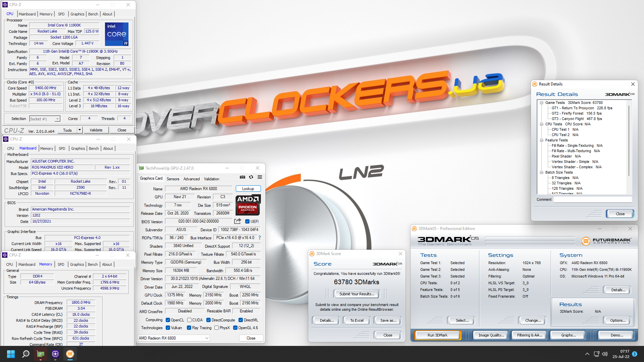The width and height of the screenshot is (644, 362).
Task: Click Futuremark logo icon in 3DMark05
Action: tap(586, 241)
